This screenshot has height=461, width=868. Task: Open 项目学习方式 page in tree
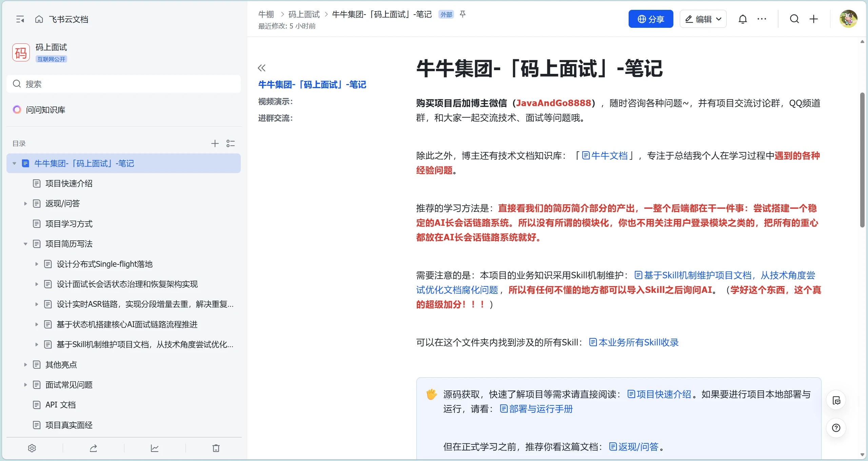69,224
